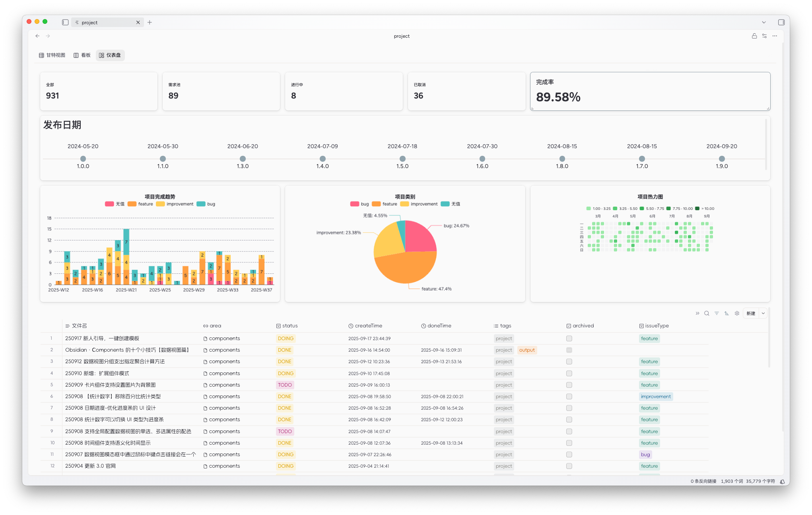Toggle the right sidebar icon

coord(781,22)
